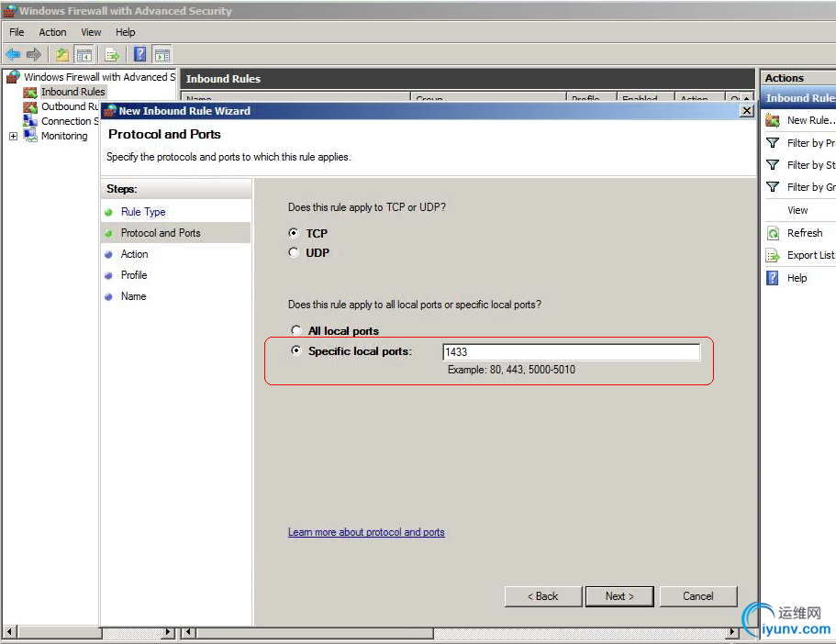Close the New Inbound Rule Wizard dialog
The width and height of the screenshot is (836, 644).
747,110
